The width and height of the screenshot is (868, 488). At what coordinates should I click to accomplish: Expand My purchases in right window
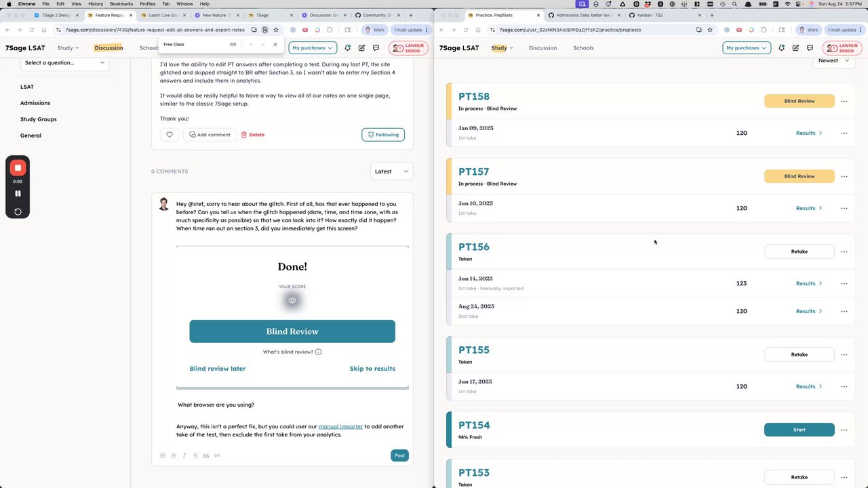click(747, 48)
